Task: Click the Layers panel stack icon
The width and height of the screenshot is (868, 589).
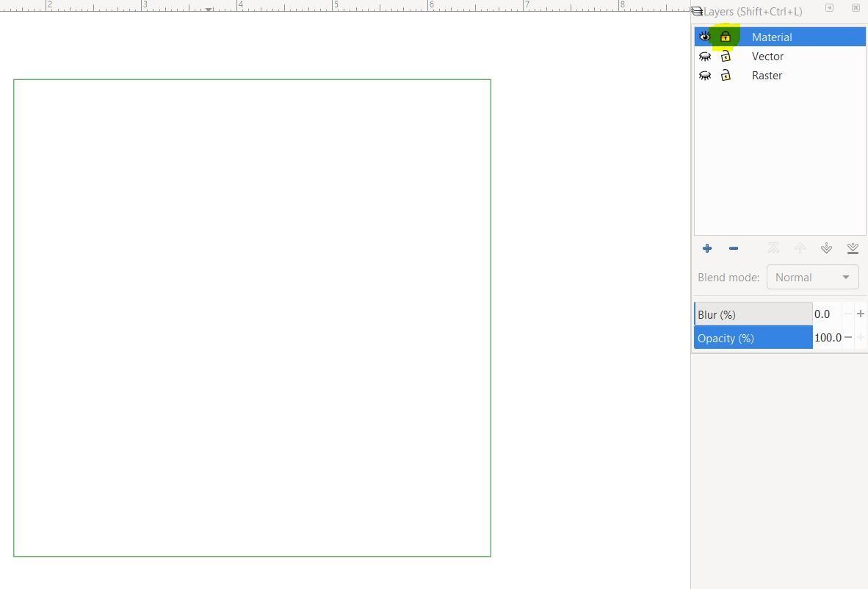Action: click(x=696, y=11)
